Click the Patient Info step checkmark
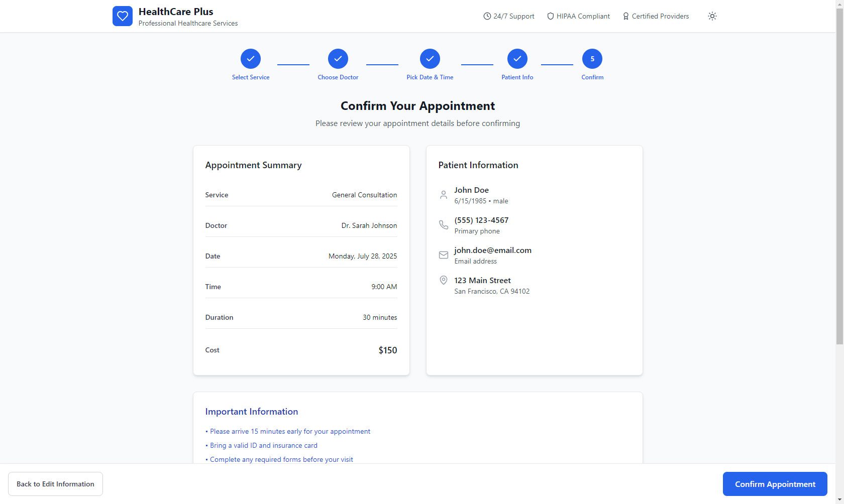Viewport: 844px width, 504px height. 517,59
